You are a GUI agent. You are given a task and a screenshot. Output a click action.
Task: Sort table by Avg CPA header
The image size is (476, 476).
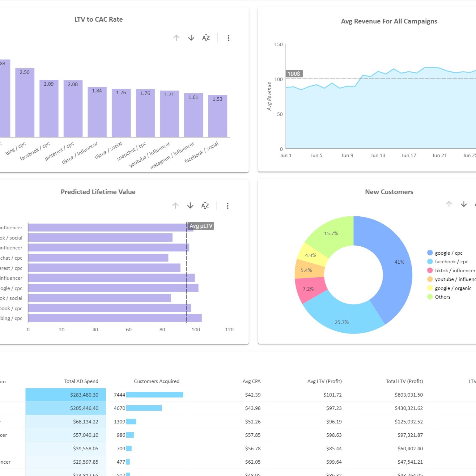tap(252, 381)
